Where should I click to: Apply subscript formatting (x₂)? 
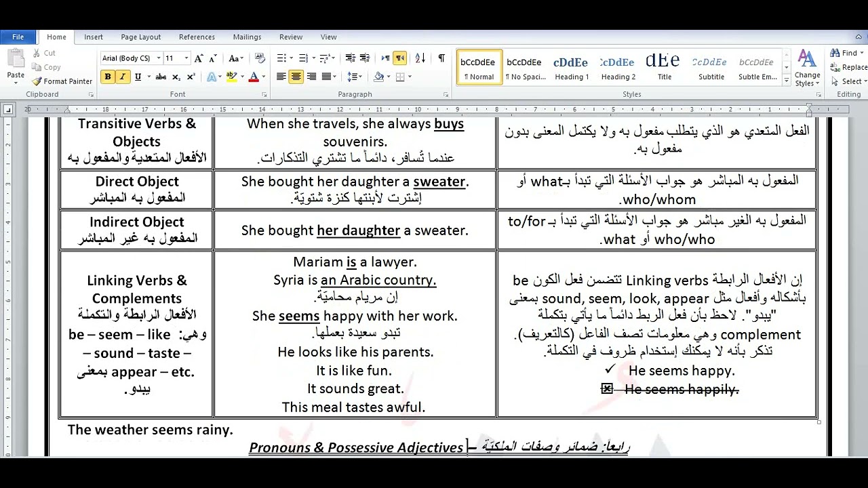[176, 77]
